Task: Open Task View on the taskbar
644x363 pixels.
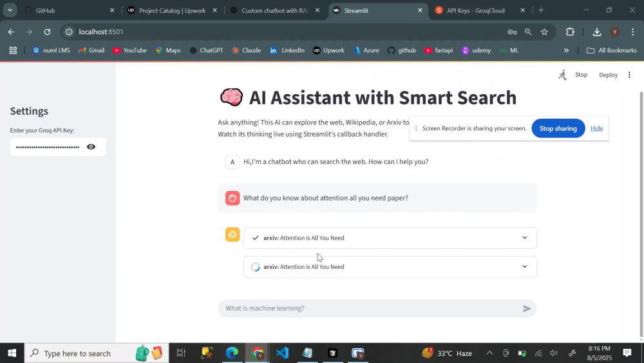Action: pyautogui.click(x=181, y=353)
